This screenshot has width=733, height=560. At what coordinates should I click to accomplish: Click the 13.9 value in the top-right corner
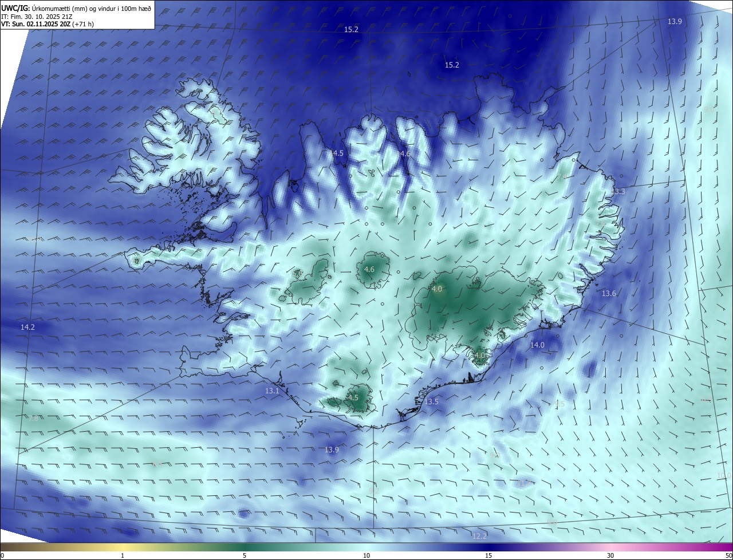point(675,21)
